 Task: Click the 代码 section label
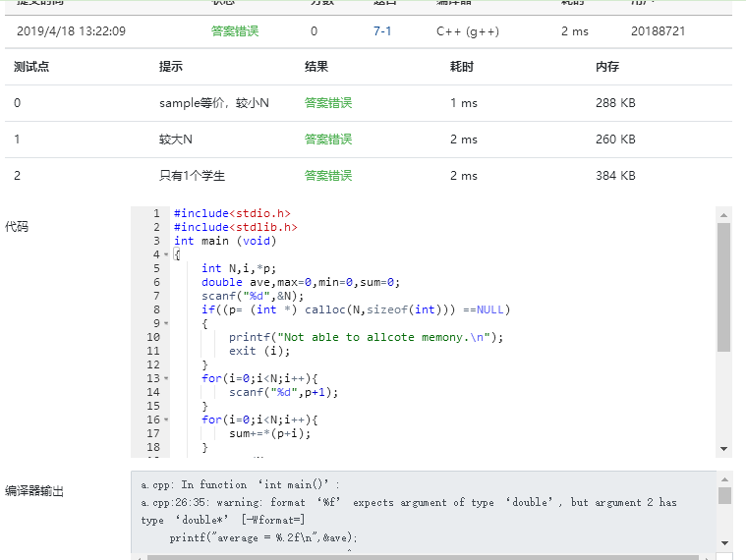[17, 227]
